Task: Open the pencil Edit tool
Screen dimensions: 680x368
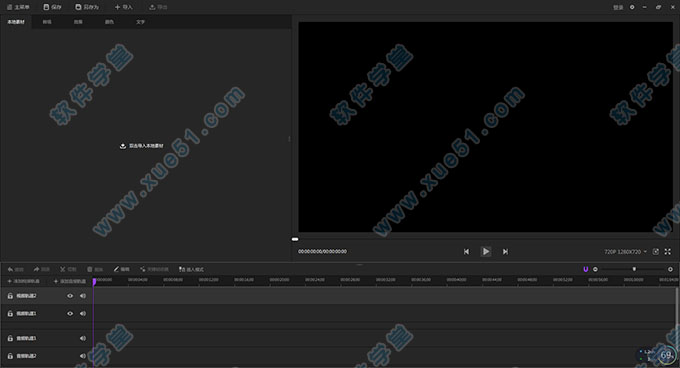Action: tap(121, 270)
